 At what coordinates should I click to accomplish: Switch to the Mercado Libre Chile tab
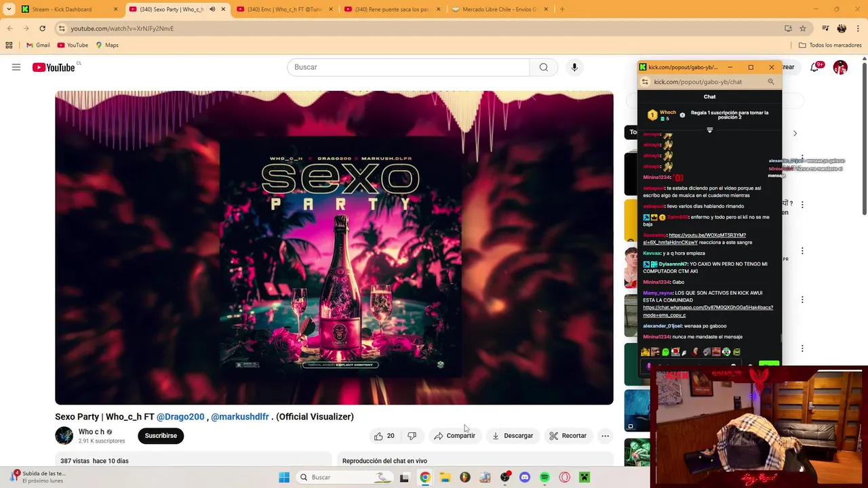(500, 9)
